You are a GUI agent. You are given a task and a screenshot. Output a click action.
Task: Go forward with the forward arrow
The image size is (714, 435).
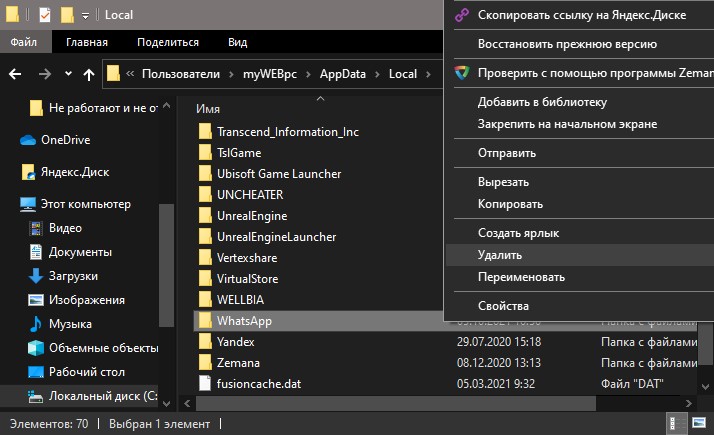pyautogui.click(x=45, y=74)
